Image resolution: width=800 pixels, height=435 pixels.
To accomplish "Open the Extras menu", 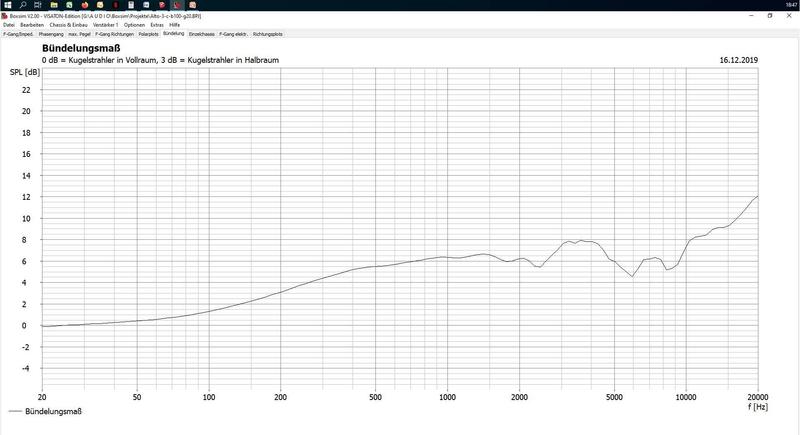I will pyautogui.click(x=157, y=24).
